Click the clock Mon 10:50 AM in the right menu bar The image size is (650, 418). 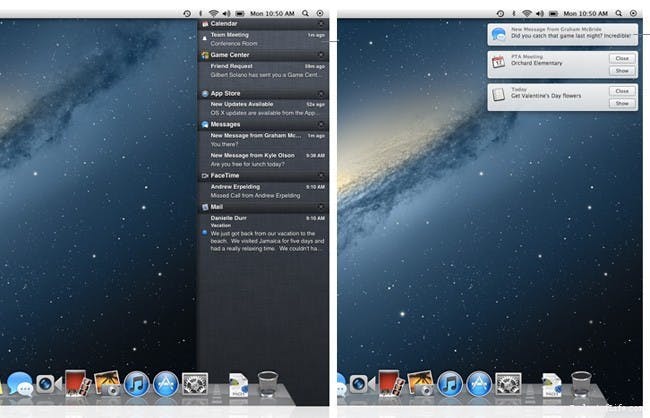(x=586, y=13)
